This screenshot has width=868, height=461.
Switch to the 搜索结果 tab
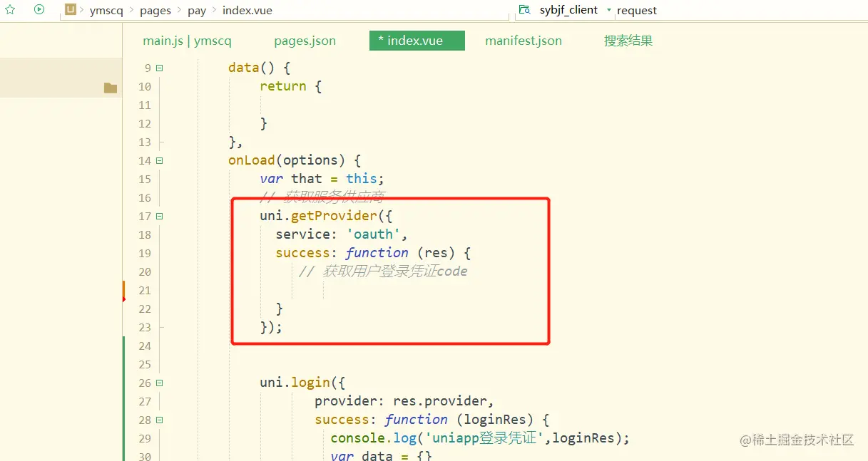628,41
